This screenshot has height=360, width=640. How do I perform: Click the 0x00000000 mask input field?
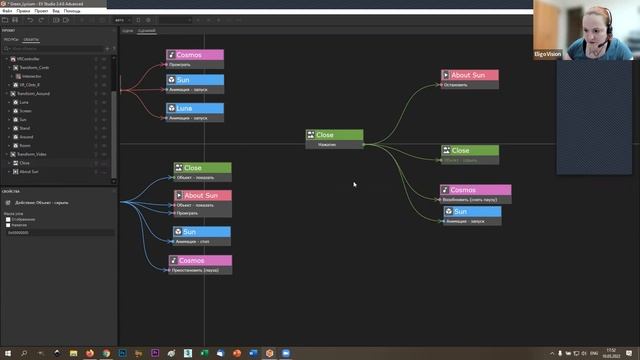click(60, 232)
